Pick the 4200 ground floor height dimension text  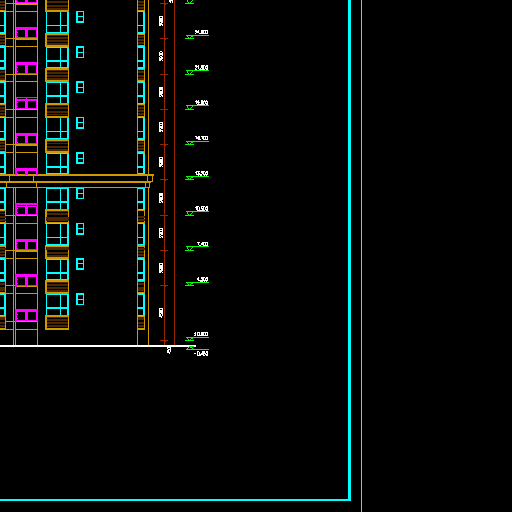161,313
